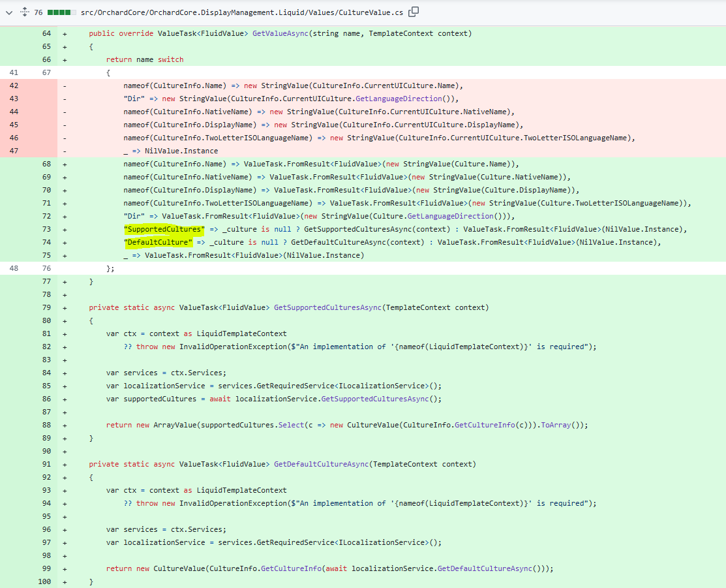Select added line number 74
The image size is (726, 588).
pyautogui.click(x=46, y=242)
